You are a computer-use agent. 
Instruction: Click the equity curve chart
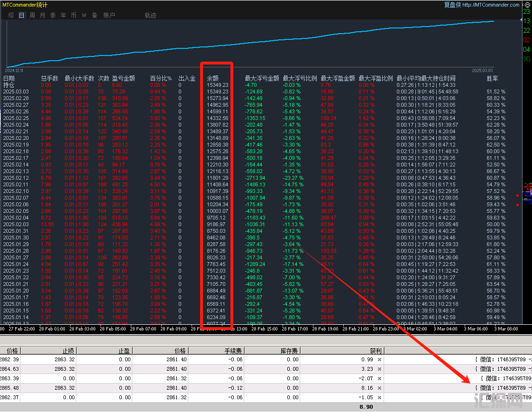click(250, 44)
